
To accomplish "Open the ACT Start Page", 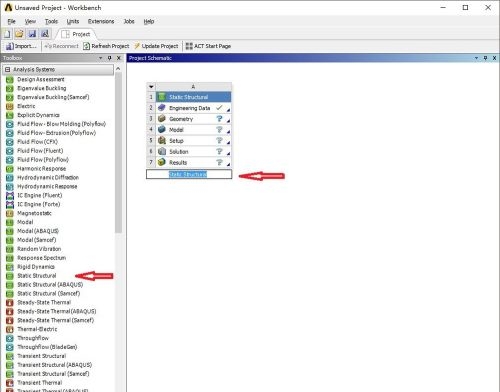I will [x=208, y=46].
